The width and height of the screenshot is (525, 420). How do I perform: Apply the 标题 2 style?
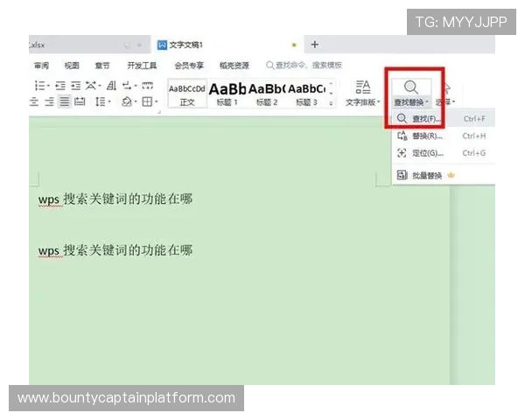pyautogui.click(x=267, y=94)
